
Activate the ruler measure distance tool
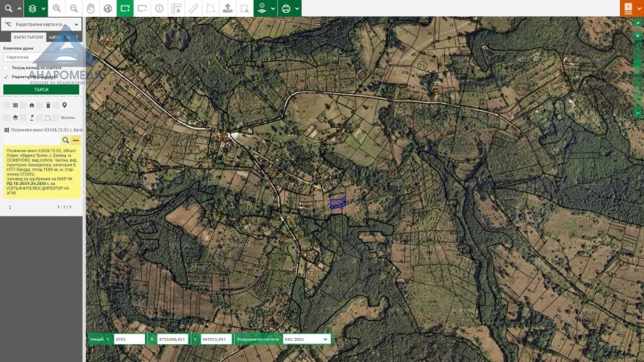(x=192, y=8)
